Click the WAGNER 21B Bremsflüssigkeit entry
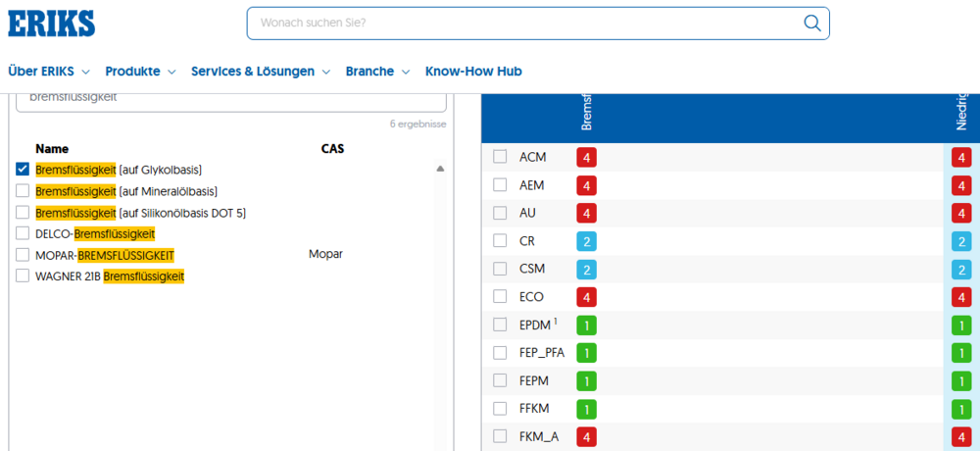The height and width of the screenshot is (451, 980). (x=110, y=276)
